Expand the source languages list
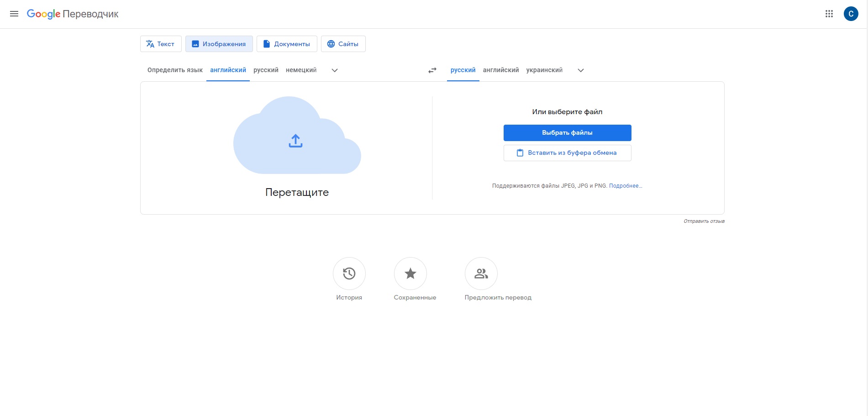The width and height of the screenshot is (868, 416). 335,70
